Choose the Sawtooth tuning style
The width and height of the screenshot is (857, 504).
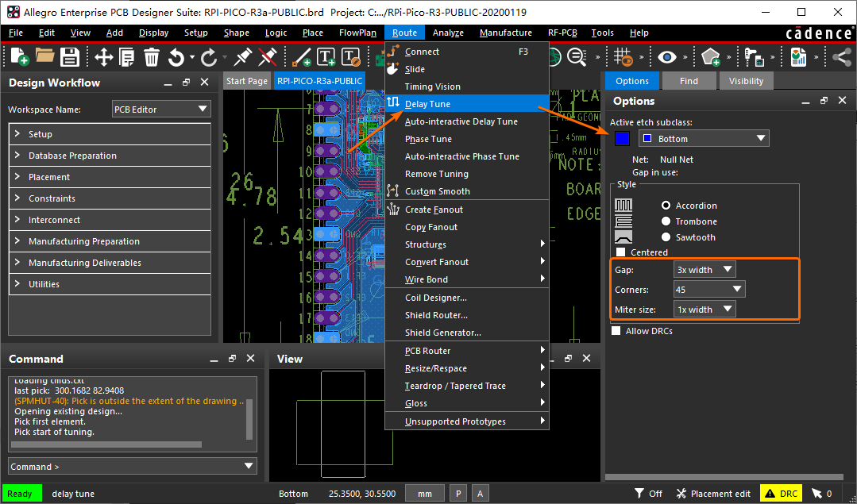pyautogui.click(x=666, y=237)
